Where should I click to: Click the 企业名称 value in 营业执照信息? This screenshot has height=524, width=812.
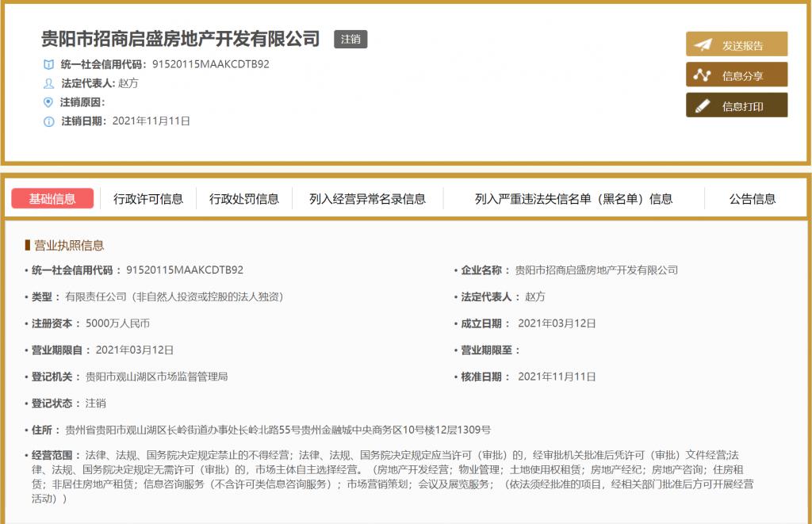pyautogui.click(x=596, y=270)
